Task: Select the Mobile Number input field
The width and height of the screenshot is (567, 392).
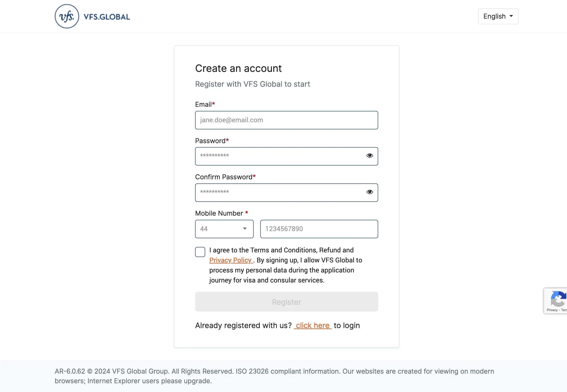Action: [319, 229]
